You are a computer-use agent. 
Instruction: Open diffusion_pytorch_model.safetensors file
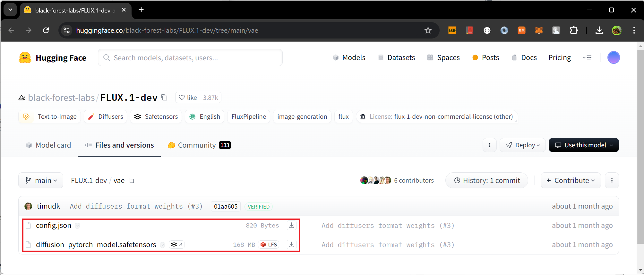(96, 245)
